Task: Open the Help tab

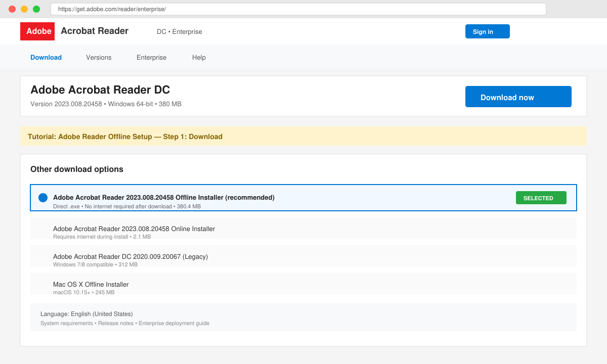Action: [199, 57]
